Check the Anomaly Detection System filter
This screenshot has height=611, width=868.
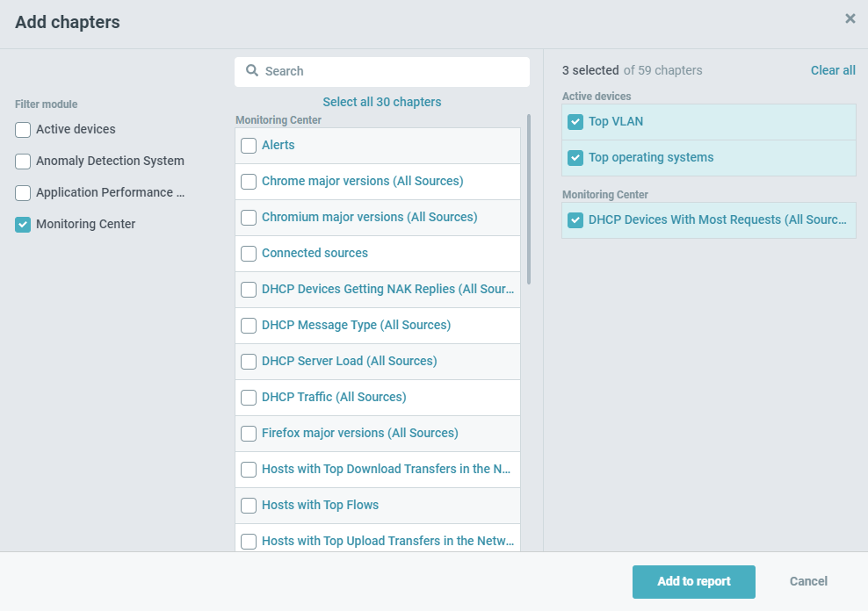pos(23,162)
